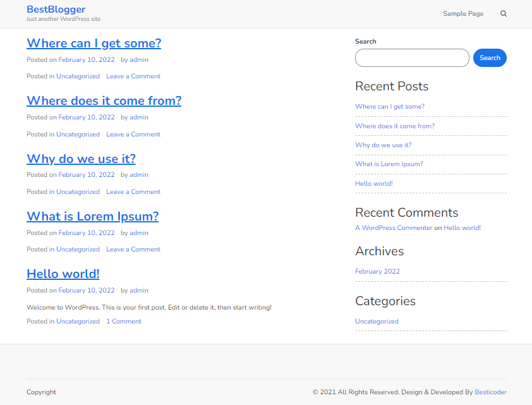
Task: Open the "Hello world!" post
Action: coord(63,274)
